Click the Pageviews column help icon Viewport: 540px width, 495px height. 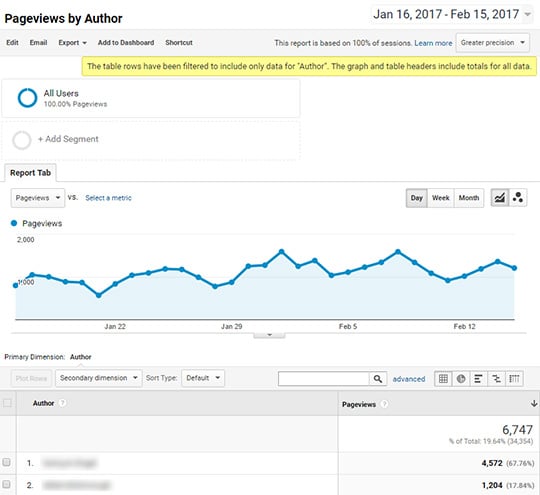[384, 404]
